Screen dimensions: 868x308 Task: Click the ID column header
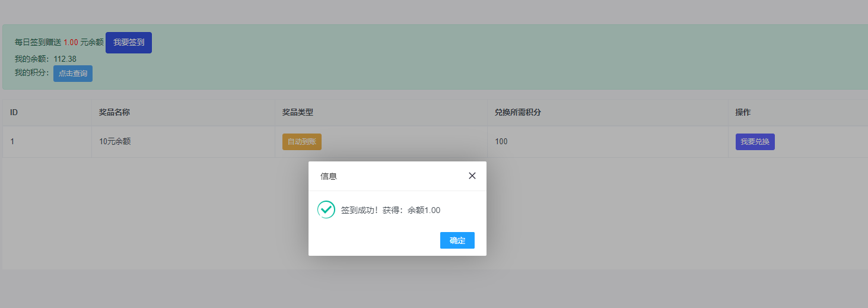click(x=14, y=112)
